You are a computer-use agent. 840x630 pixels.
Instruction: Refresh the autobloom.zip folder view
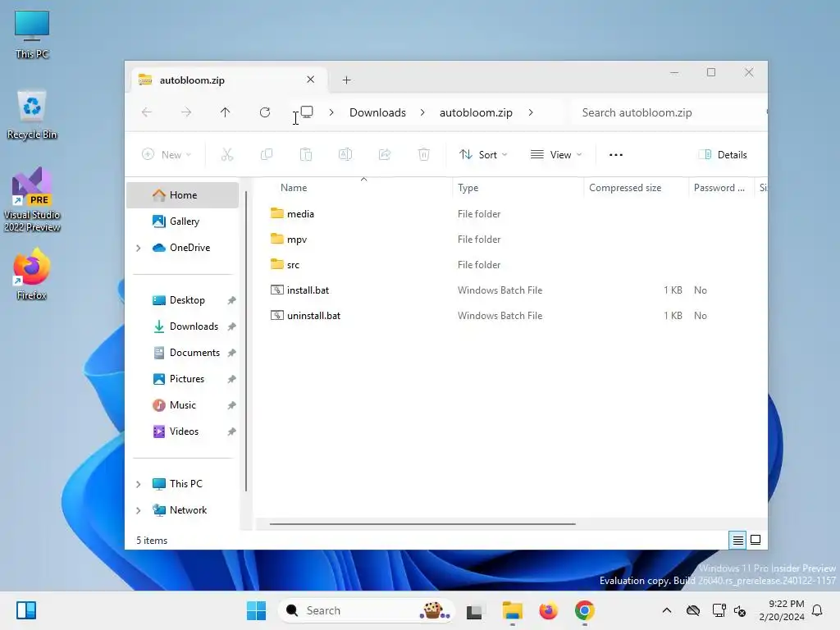point(265,112)
